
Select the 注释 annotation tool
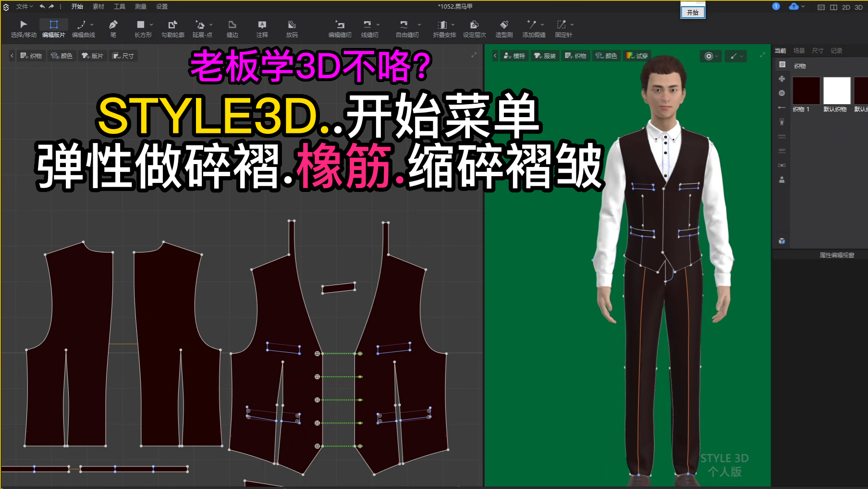[x=262, y=28]
